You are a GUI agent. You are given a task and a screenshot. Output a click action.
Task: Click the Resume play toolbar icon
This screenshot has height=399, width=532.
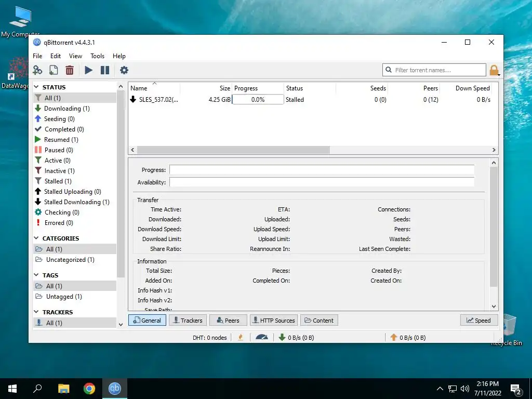[88, 70]
